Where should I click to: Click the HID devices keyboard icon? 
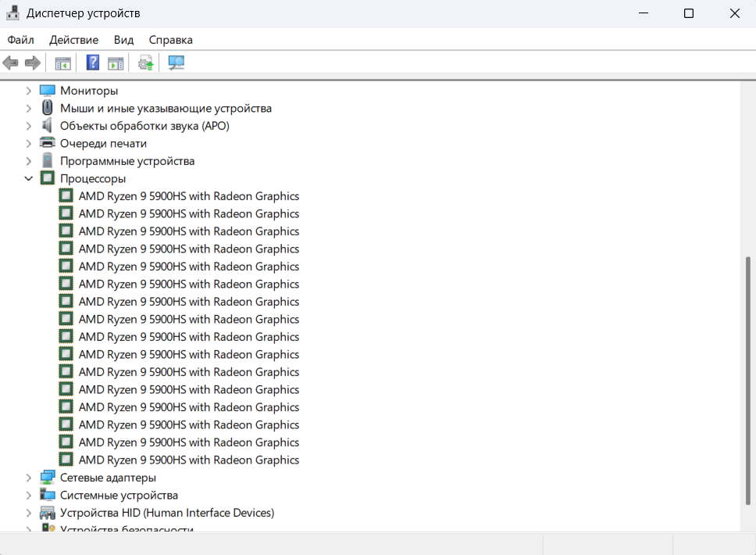tap(47, 513)
